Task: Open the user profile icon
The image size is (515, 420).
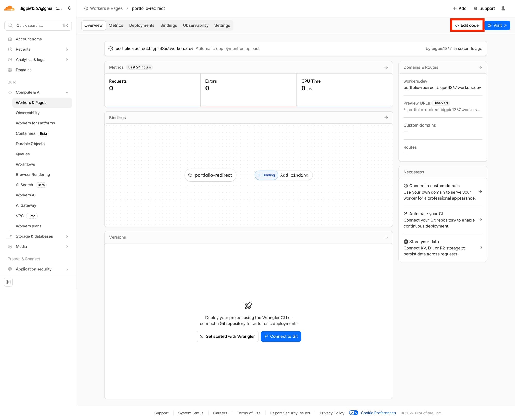Action: click(503, 8)
